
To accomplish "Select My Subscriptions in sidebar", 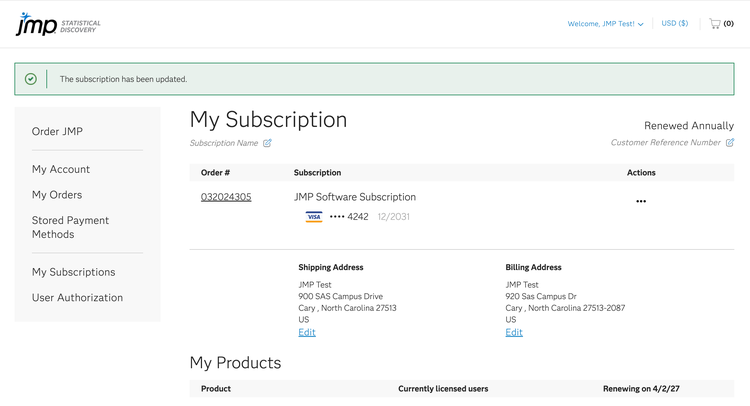I will (x=73, y=272).
